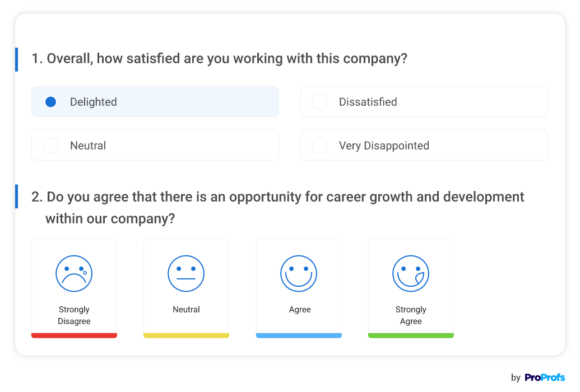
Task: Click the Strongly Agree text label
Action: (x=411, y=315)
